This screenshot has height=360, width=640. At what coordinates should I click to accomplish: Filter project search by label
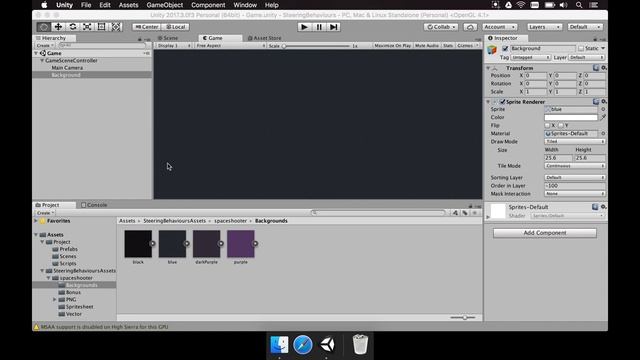465,213
